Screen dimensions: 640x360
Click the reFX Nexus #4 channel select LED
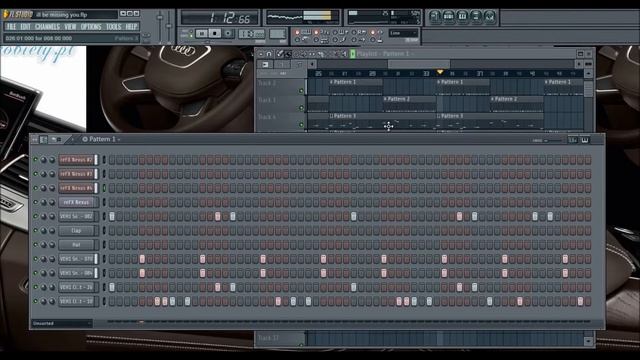coord(104,188)
